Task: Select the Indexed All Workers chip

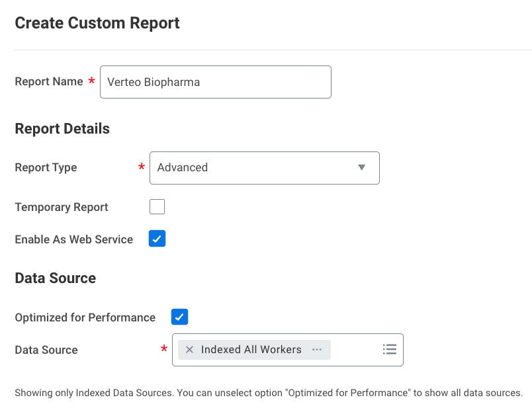Action: pos(251,350)
